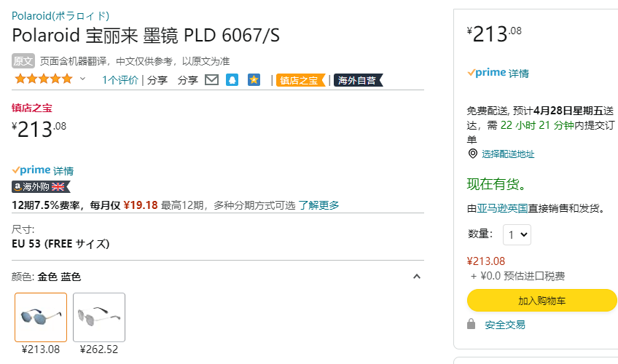This screenshot has width=618, height=364.
Task: Click the 海外购 UK flag badge
Action: coord(41,186)
